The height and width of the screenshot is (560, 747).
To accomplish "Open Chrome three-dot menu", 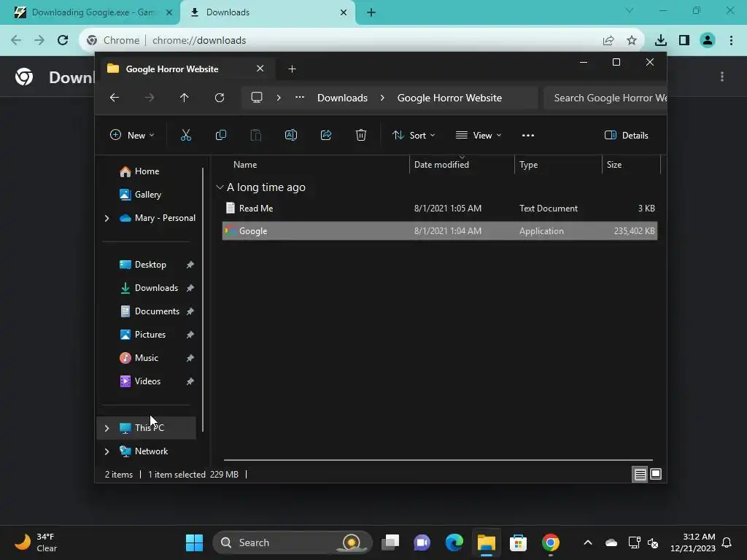I will pos(731,41).
